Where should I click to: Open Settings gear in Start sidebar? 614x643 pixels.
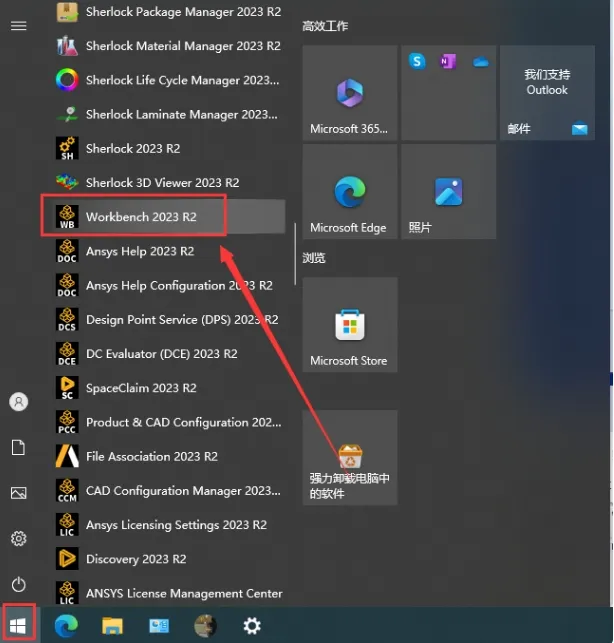(x=18, y=538)
